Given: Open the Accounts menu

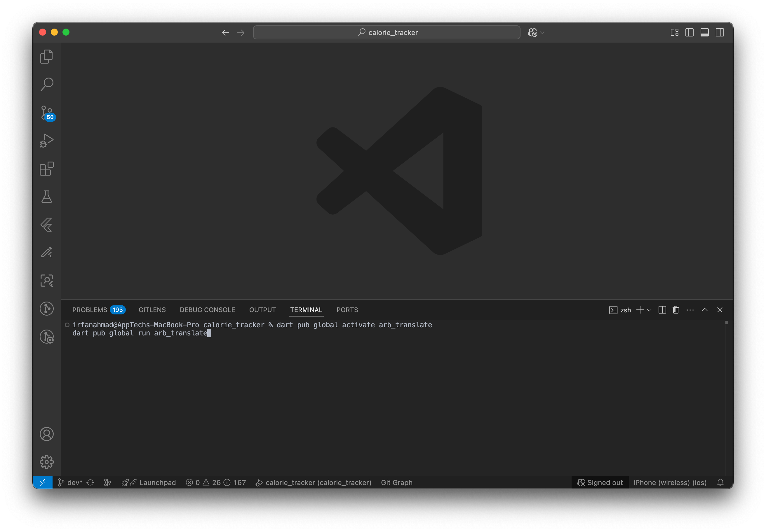Looking at the screenshot, I should pyautogui.click(x=46, y=434).
